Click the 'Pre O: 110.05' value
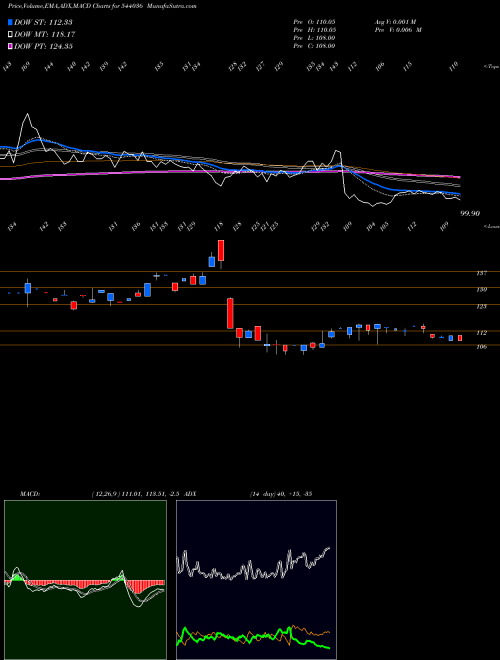 click(x=314, y=21)
